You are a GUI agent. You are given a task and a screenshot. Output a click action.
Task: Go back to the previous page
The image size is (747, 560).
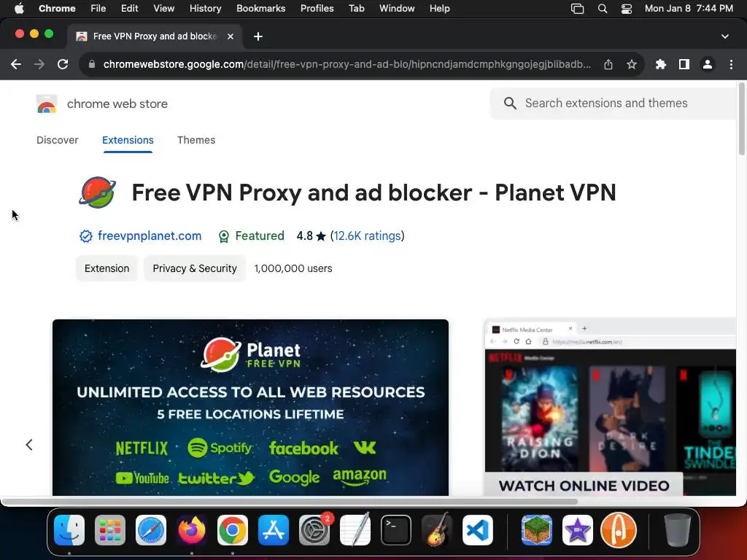click(x=16, y=64)
